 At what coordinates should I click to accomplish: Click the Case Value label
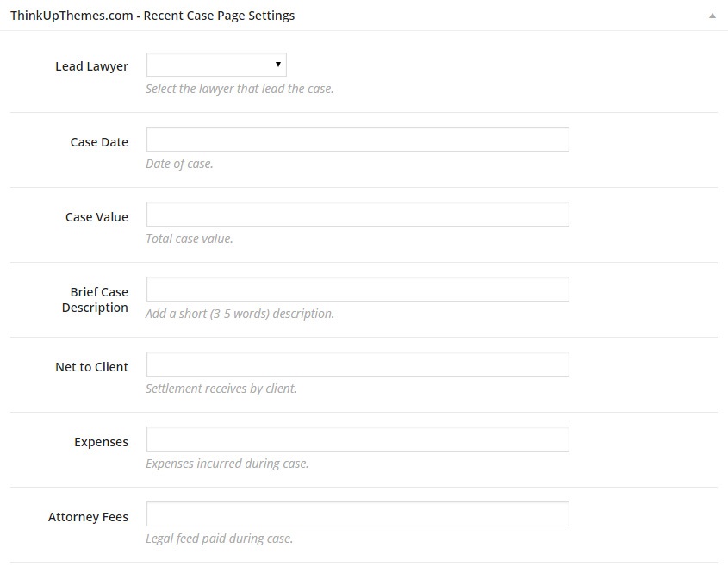pyautogui.click(x=96, y=217)
